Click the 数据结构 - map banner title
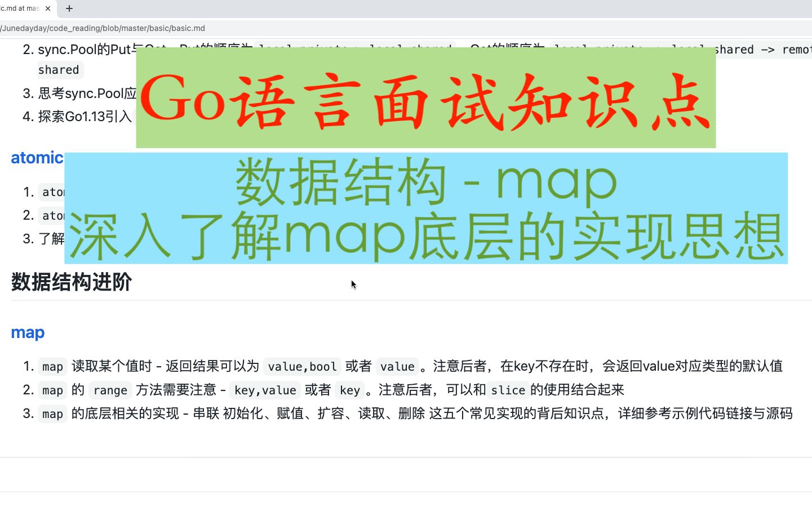 pos(426,181)
